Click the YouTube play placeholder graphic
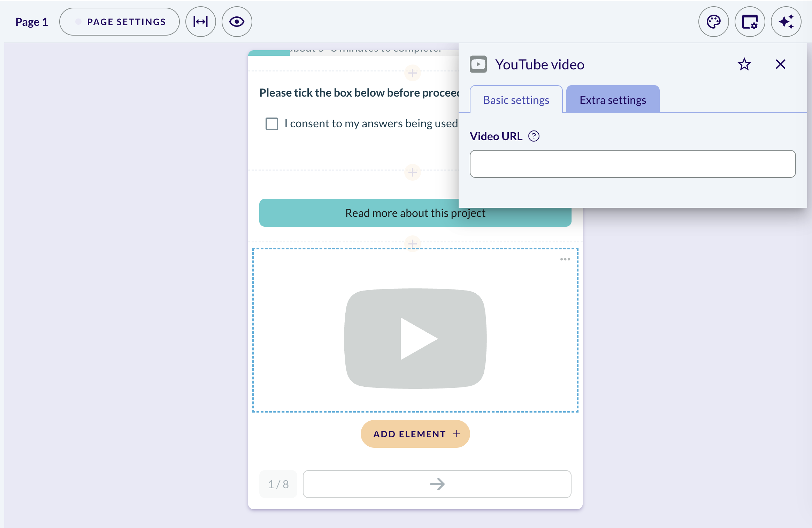This screenshot has width=812, height=528. 415,338
